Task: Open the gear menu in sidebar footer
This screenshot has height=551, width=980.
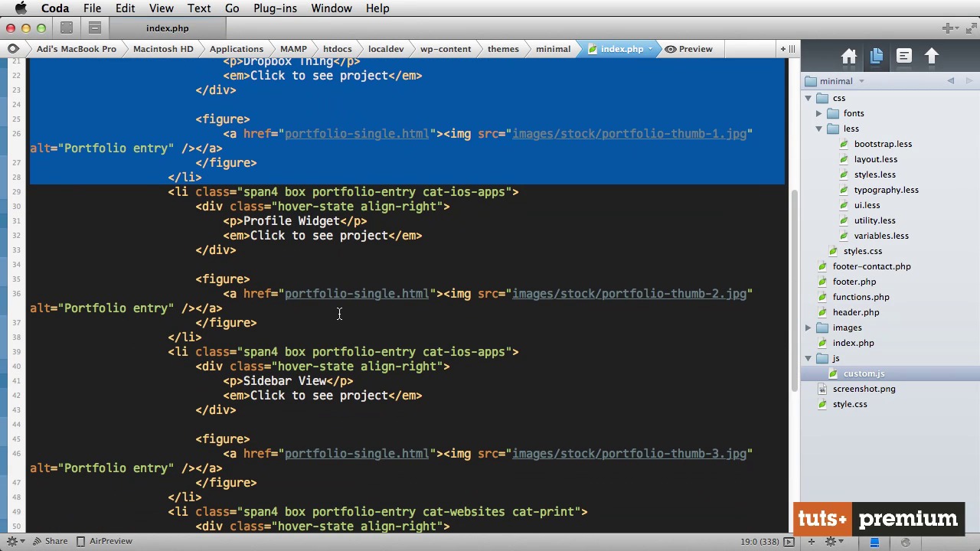Action: 833,542
